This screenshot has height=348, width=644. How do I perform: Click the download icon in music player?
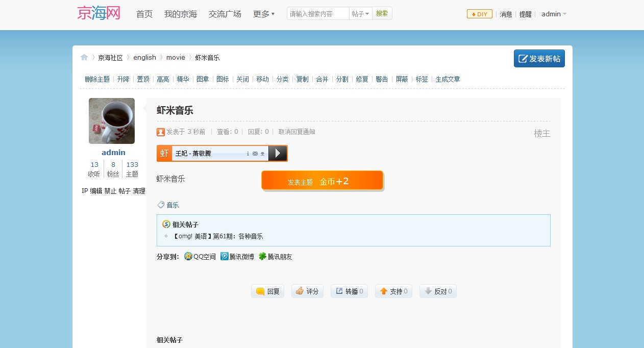coord(262,154)
